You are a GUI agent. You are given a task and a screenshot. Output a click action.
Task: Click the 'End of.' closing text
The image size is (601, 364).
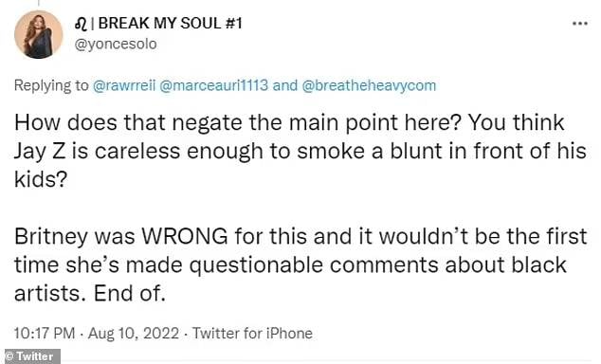[x=130, y=294]
